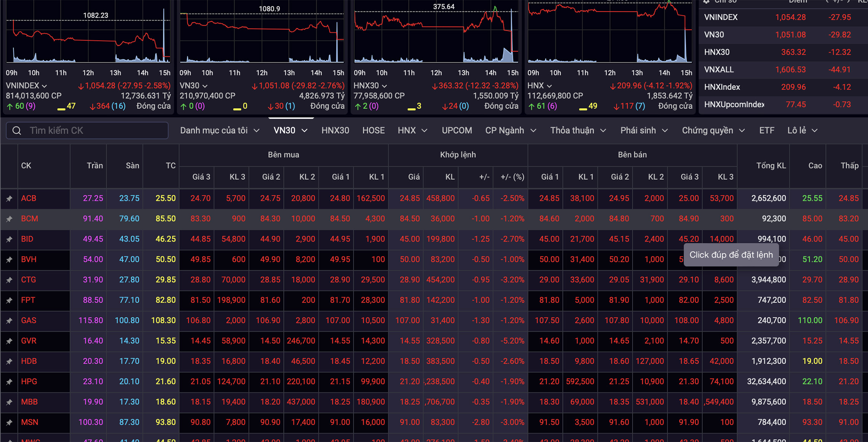Screen dimensions: 868x442
Task: Click the pin icon beside MSN
Action: pyautogui.click(x=9, y=423)
